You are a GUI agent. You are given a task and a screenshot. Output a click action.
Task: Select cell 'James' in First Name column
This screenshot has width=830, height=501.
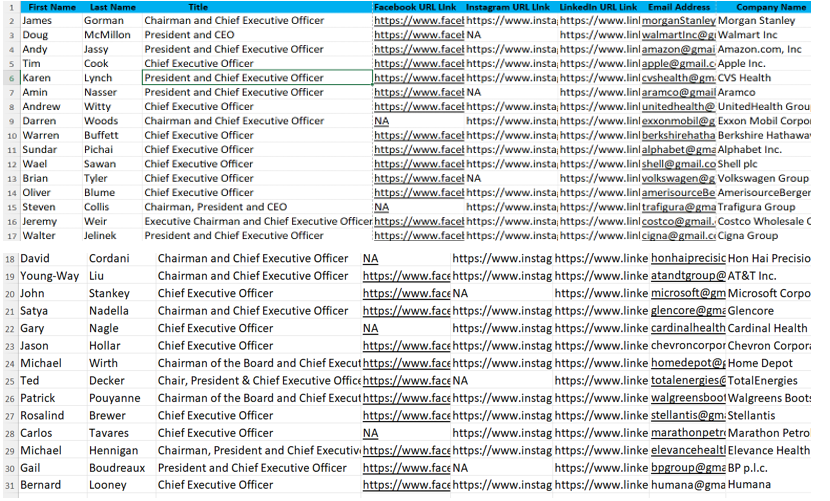click(x=52, y=21)
